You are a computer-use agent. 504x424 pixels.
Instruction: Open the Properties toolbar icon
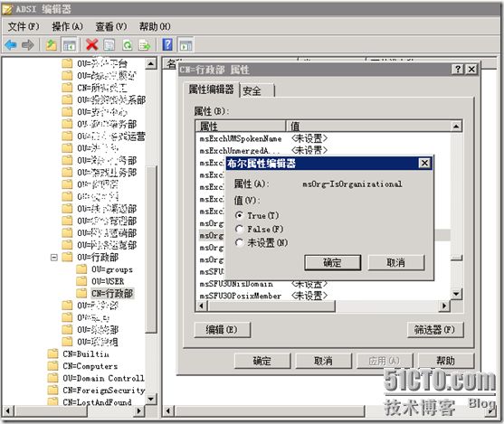[109, 45]
